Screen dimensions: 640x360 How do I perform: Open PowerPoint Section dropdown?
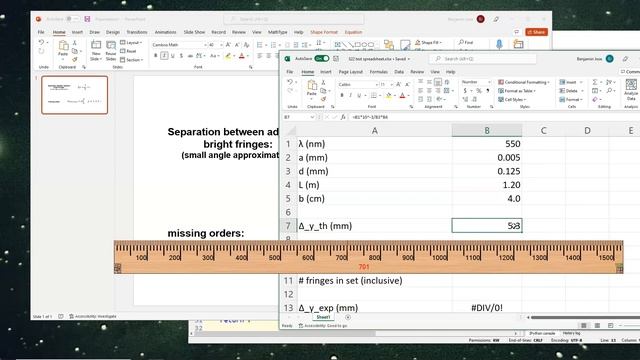pos(131,60)
